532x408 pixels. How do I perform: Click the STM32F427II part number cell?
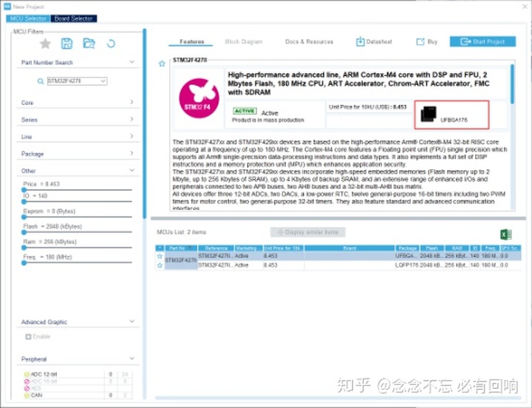pos(181,260)
